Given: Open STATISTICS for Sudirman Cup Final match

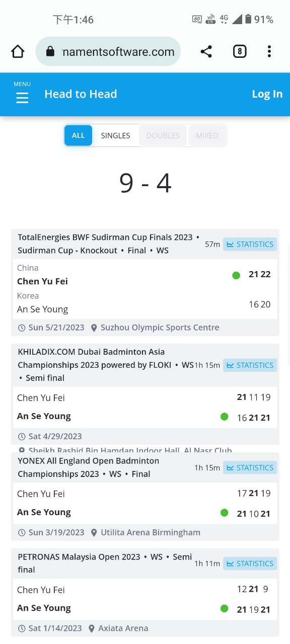Looking at the screenshot, I should pyautogui.click(x=250, y=244).
